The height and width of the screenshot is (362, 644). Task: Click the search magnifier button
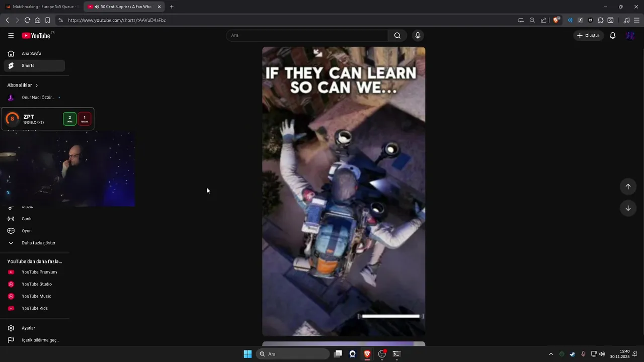(x=397, y=36)
